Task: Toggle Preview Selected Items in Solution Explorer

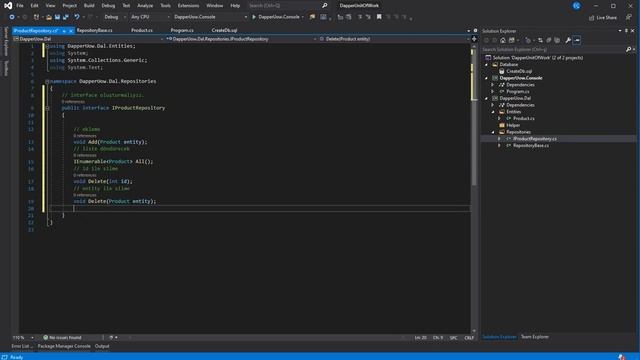Action: click(x=577, y=40)
